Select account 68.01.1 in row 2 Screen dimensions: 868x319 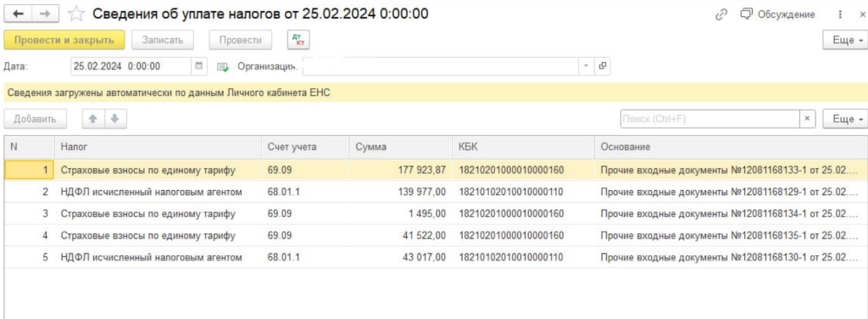coord(305,192)
